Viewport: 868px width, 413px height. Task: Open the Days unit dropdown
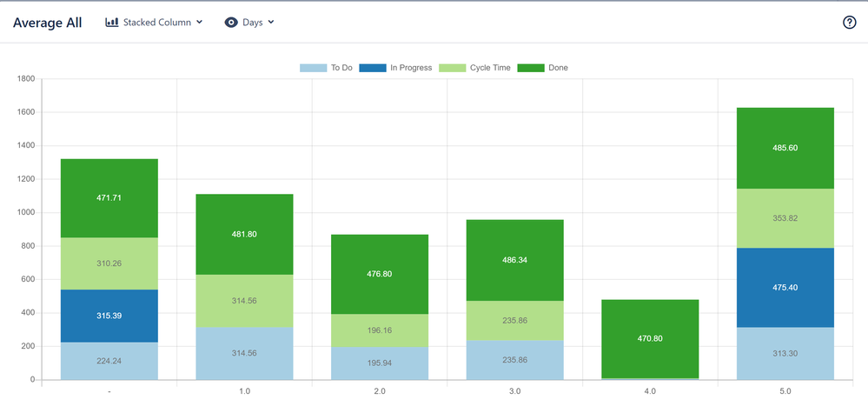(249, 22)
